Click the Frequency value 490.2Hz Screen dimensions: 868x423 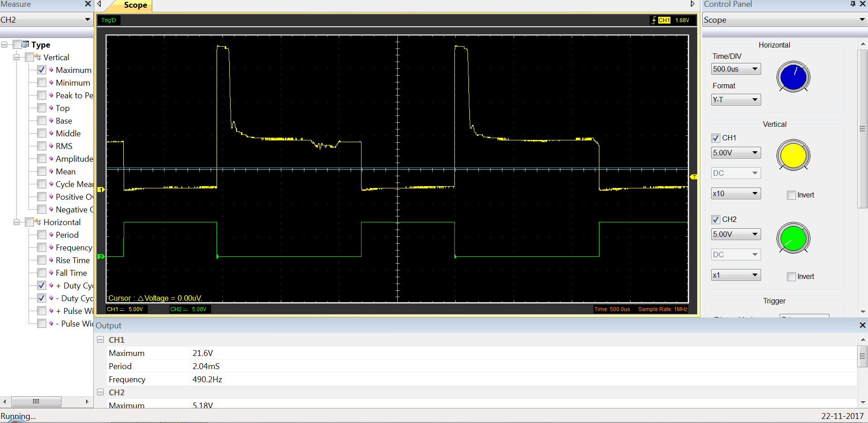click(x=207, y=379)
